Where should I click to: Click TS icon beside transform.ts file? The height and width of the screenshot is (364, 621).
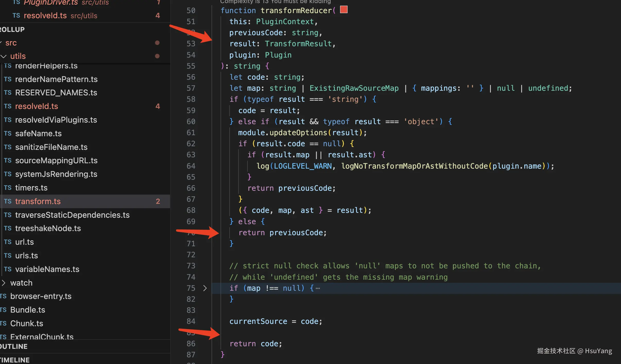click(x=8, y=201)
